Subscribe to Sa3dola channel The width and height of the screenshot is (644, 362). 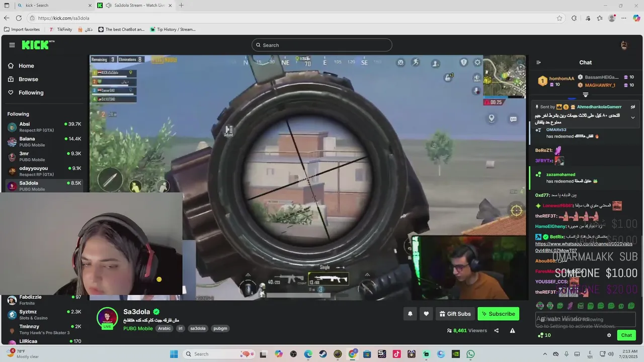click(498, 314)
